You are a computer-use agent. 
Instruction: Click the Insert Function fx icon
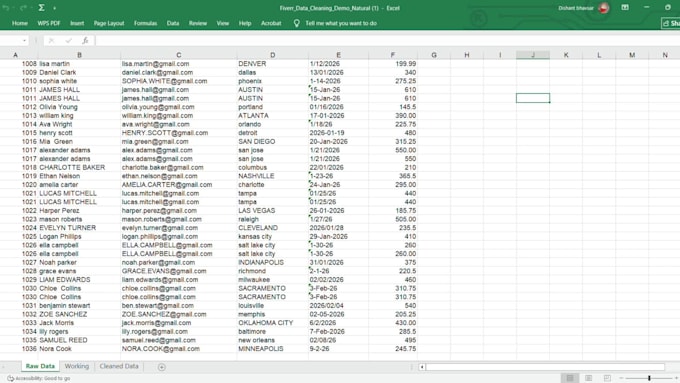(x=85, y=41)
